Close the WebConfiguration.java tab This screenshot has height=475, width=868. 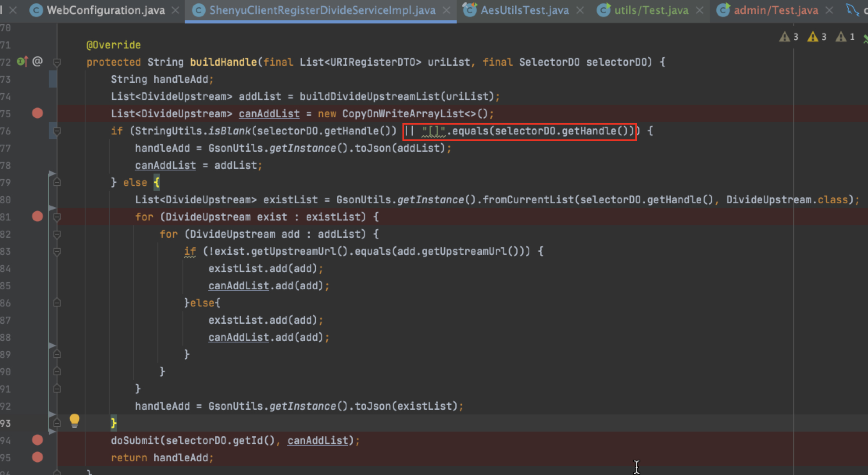tap(176, 10)
